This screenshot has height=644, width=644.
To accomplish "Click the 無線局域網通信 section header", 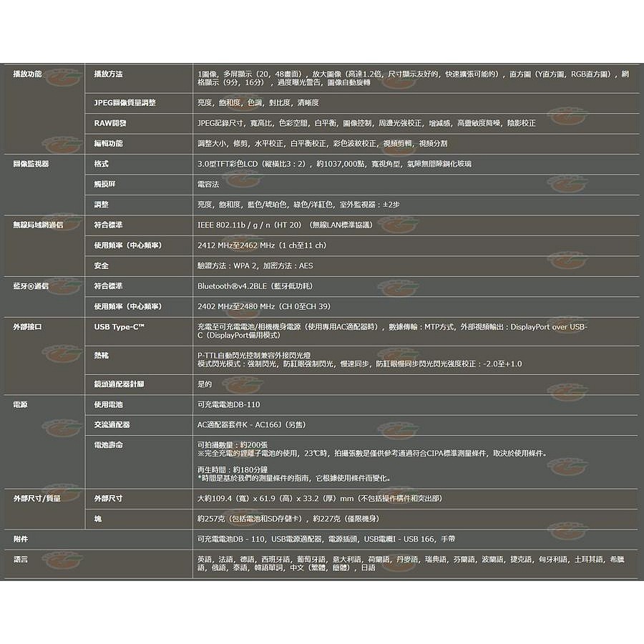I will pos(38,225).
